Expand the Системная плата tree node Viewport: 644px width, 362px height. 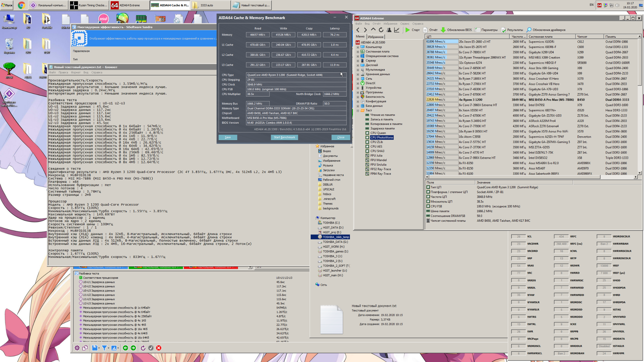pyautogui.click(x=358, y=52)
